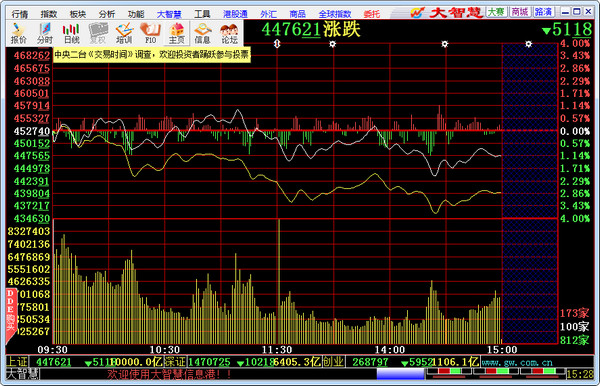The image size is (600, 386).
Task: Click the 商城 store button
Action: tap(520, 12)
